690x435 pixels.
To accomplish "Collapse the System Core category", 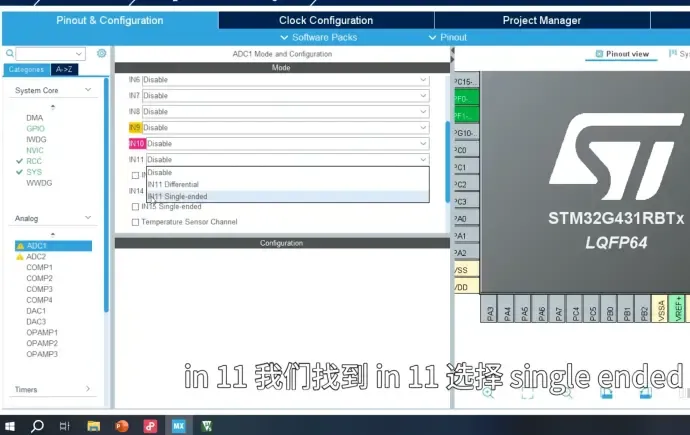I will (88, 90).
